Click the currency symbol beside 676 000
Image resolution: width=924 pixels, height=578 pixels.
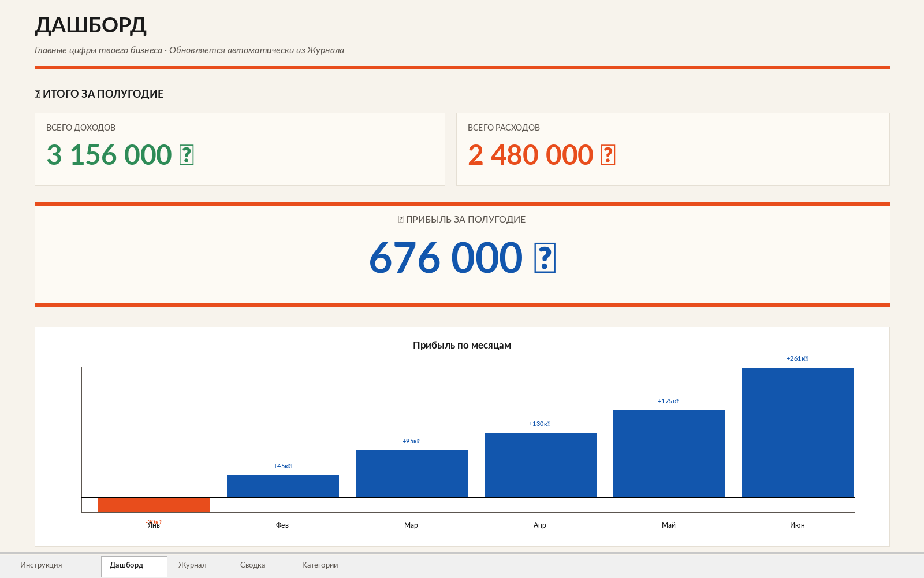click(x=545, y=258)
